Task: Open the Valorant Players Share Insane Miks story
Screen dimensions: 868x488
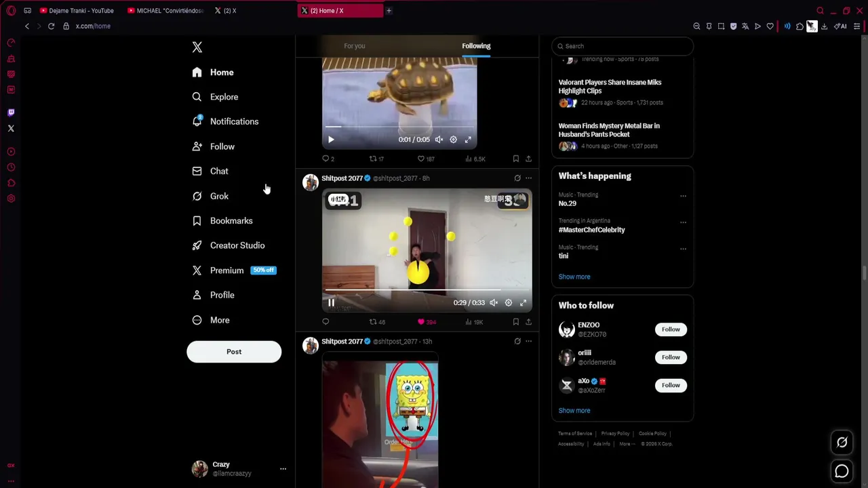Action: [610, 86]
